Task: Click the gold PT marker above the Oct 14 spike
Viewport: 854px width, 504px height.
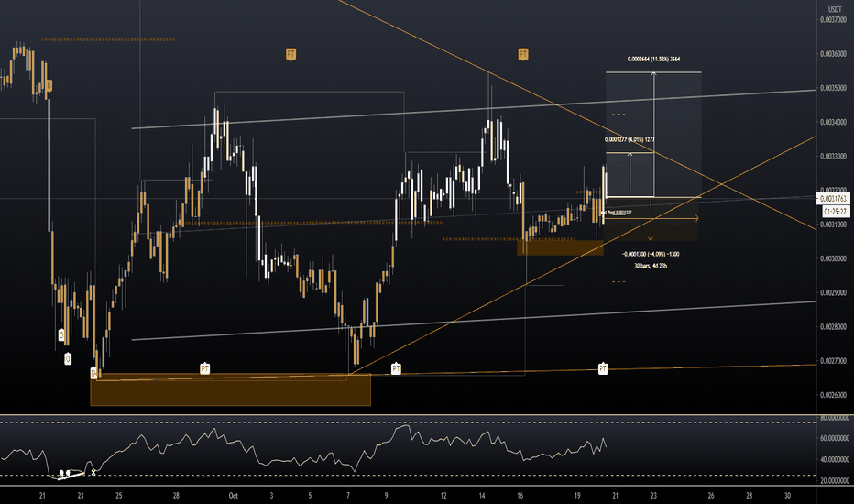Action: tap(523, 54)
